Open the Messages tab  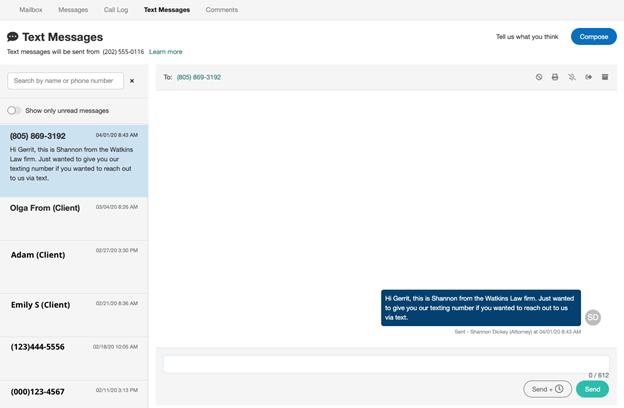(73, 9)
